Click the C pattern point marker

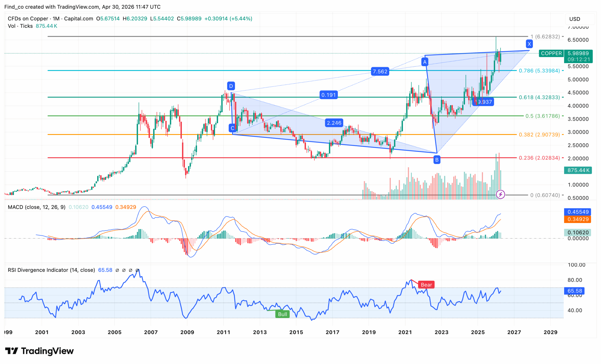232,128
